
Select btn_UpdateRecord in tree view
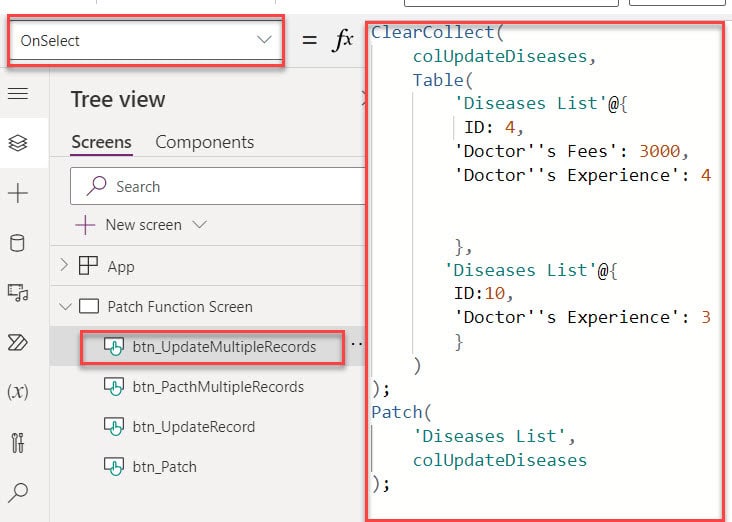tap(194, 427)
